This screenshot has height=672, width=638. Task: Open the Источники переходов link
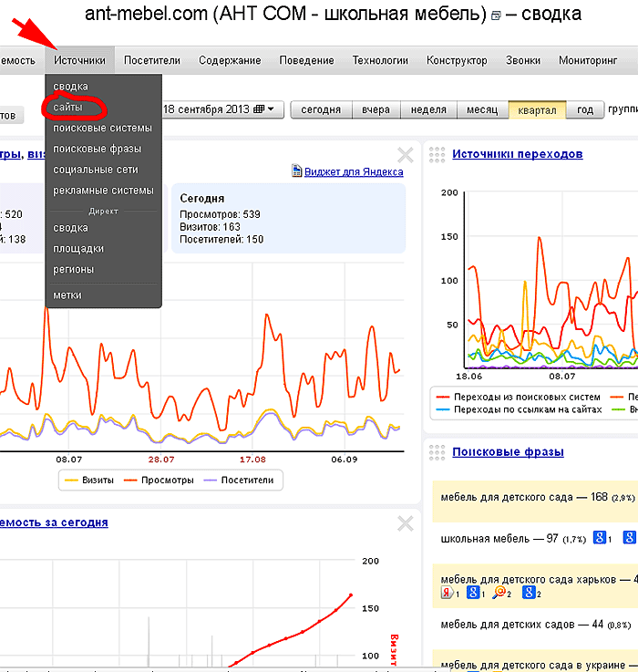point(517,154)
